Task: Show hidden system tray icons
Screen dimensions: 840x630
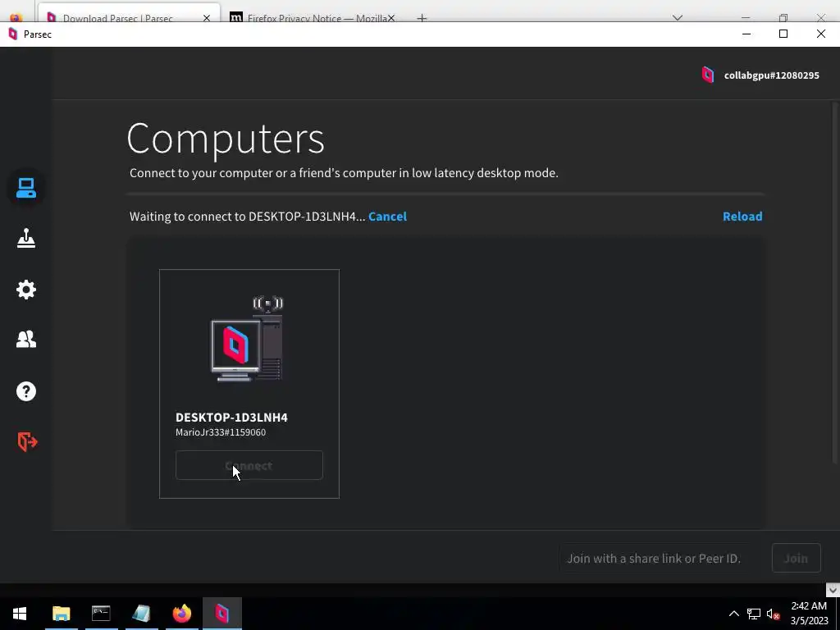Action: click(734, 614)
